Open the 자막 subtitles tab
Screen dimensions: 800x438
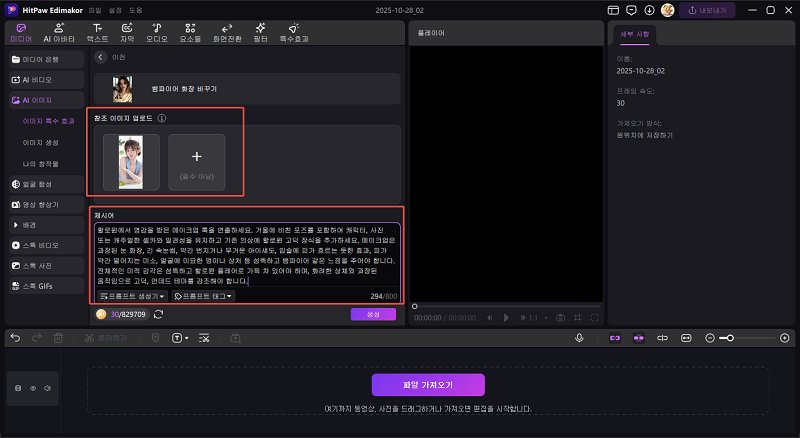click(127, 33)
